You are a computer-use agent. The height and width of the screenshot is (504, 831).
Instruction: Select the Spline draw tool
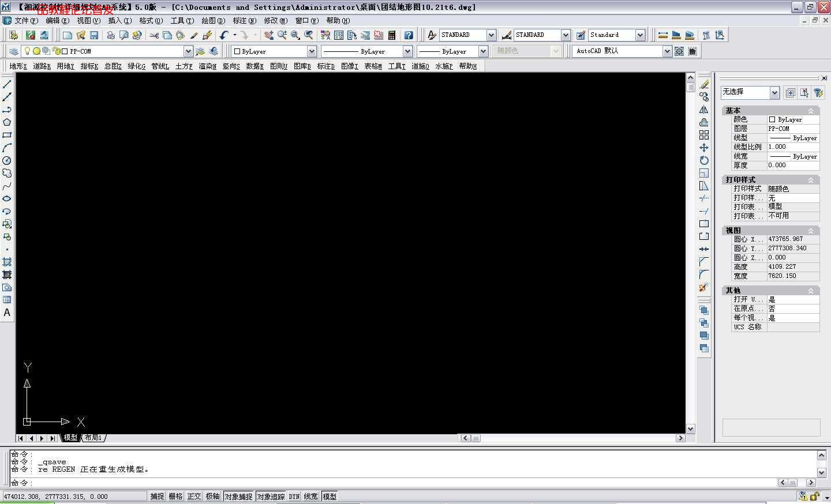7,186
